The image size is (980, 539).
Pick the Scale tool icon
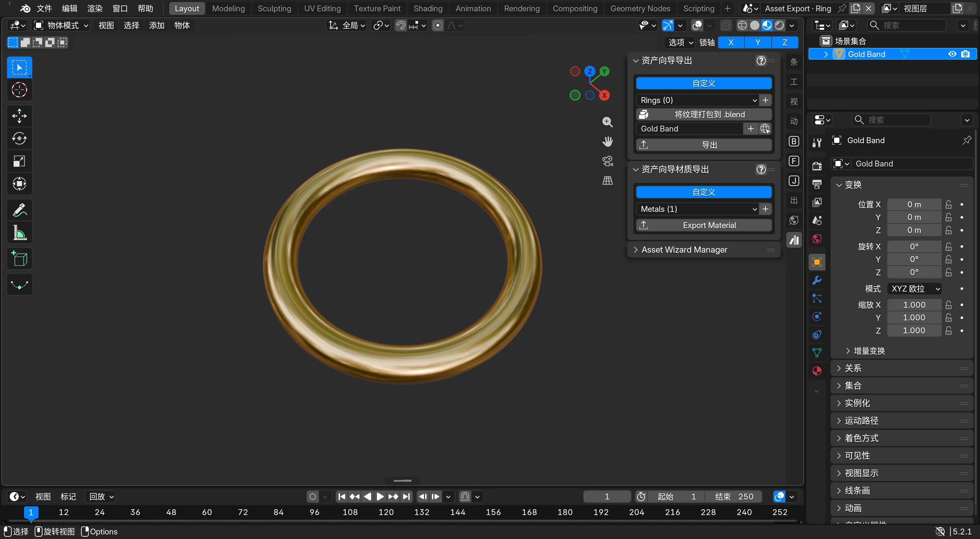pos(19,161)
